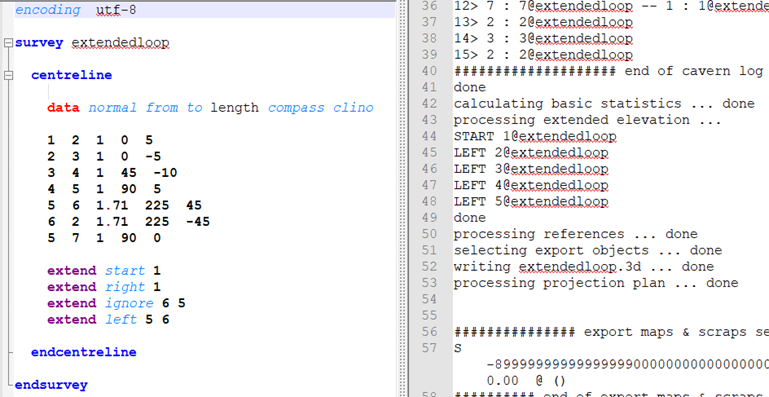
Task: Click the 'end of cavern log' line
Action: point(608,71)
